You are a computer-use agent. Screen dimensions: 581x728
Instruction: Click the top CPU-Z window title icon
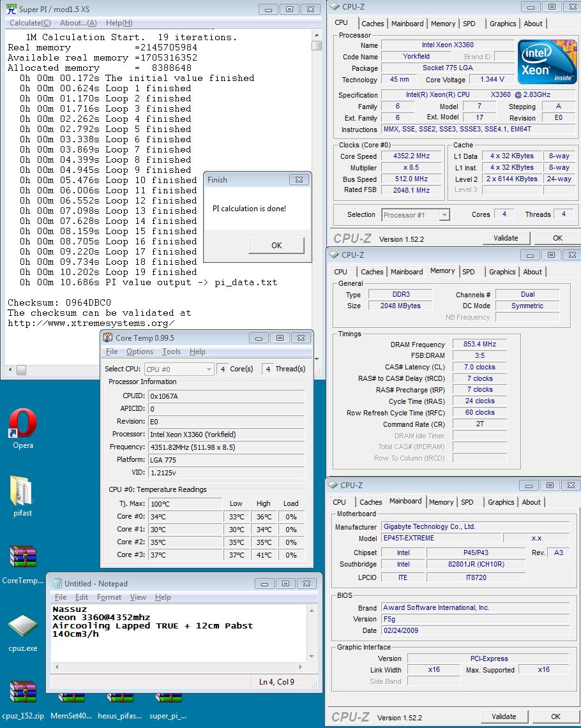pyautogui.click(x=334, y=6)
